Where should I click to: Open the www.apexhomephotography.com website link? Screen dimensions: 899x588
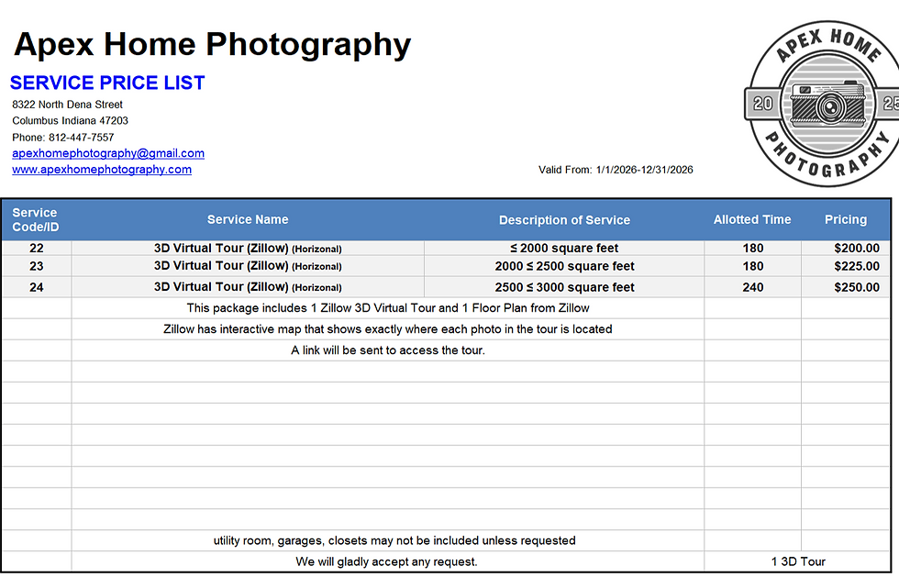102,170
